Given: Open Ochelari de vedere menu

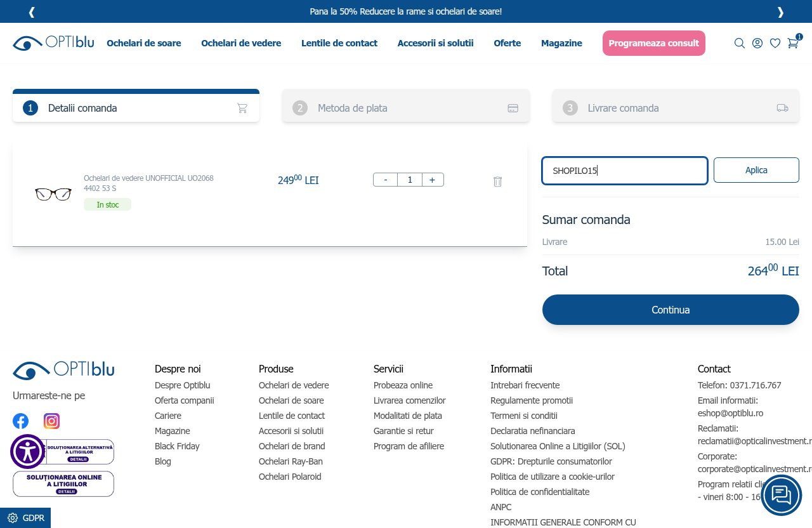Looking at the screenshot, I should click(241, 43).
